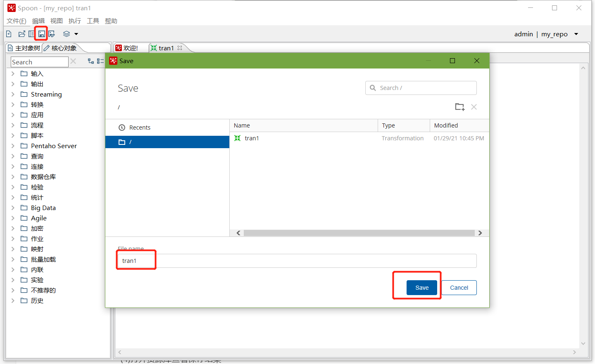
Task: Expand the Streaming folder
Action: (13, 95)
